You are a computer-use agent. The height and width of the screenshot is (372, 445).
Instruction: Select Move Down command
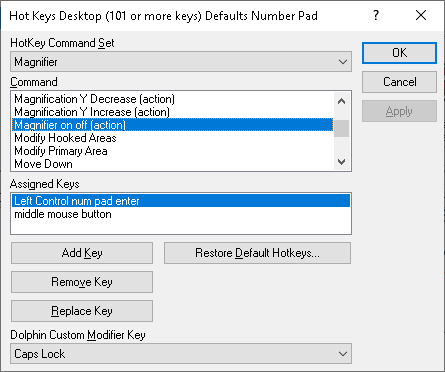point(173,164)
